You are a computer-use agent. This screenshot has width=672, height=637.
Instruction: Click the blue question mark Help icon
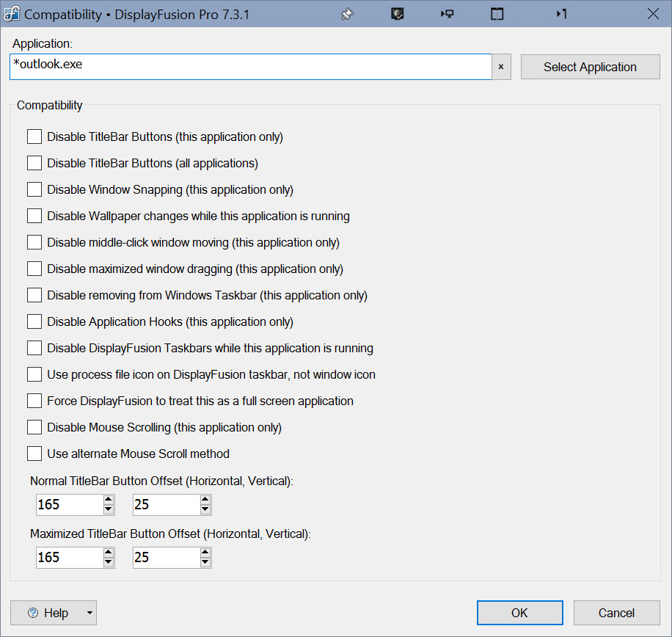click(x=32, y=613)
